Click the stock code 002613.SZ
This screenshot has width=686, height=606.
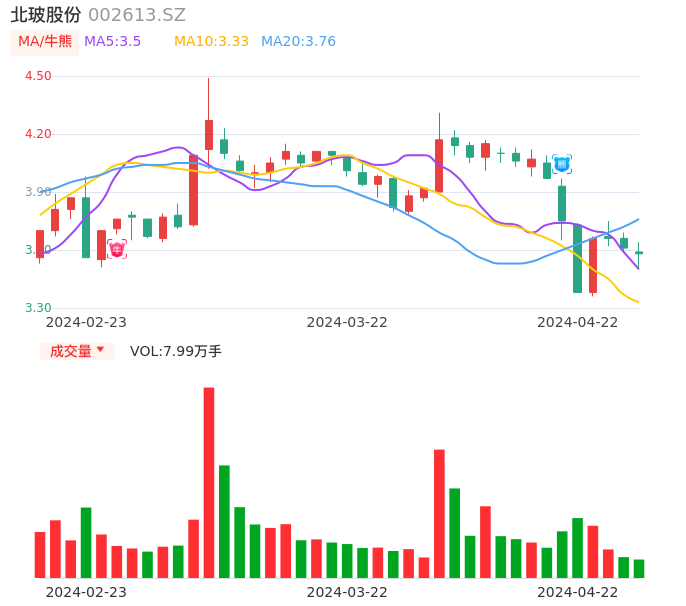tap(137, 15)
